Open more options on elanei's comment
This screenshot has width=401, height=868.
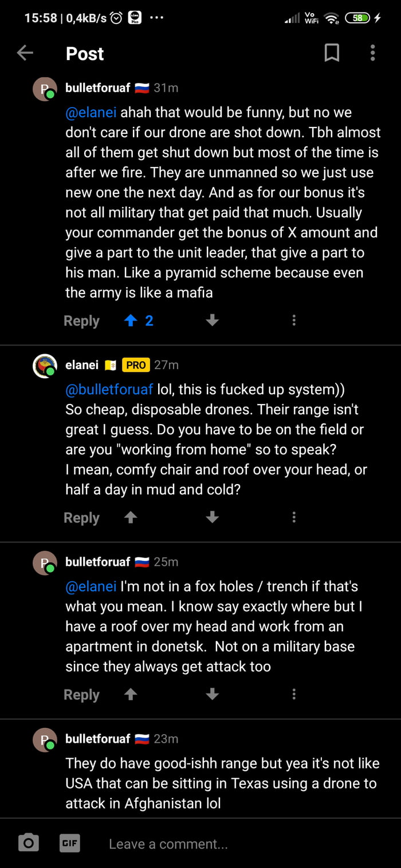pos(294,518)
